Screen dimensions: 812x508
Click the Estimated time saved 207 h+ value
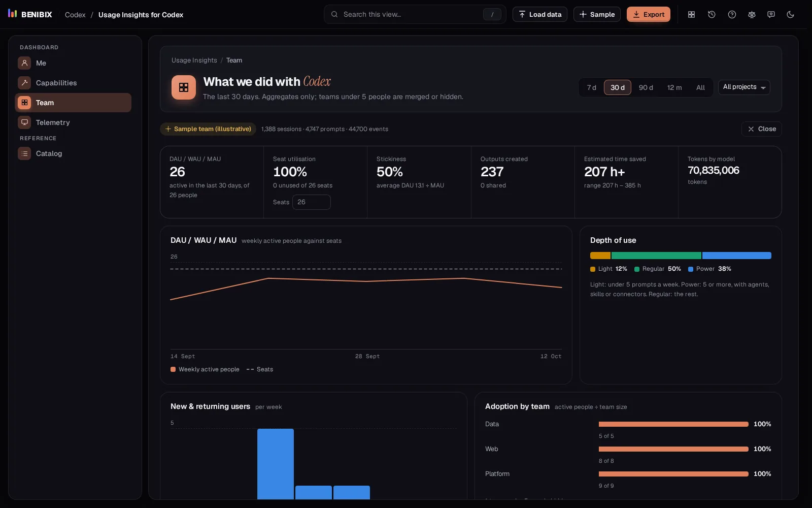604,172
